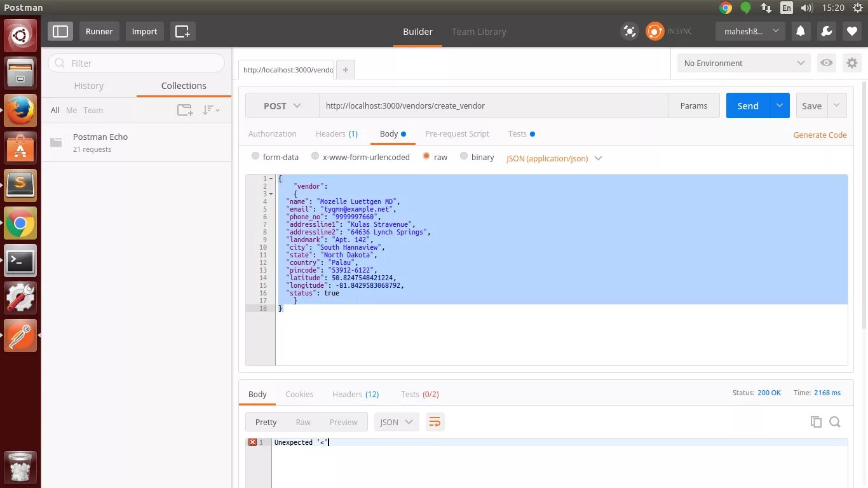Open settings wrench icon
This screenshot has width=868, height=488.
coord(826,31)
